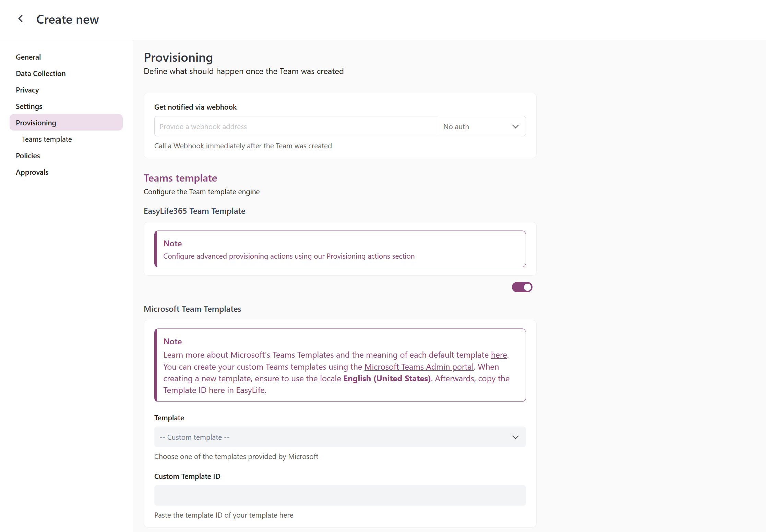This screenshot has width=766, height=532.
Task: Click the webhook address input field
Action: [x=296, y=126]
